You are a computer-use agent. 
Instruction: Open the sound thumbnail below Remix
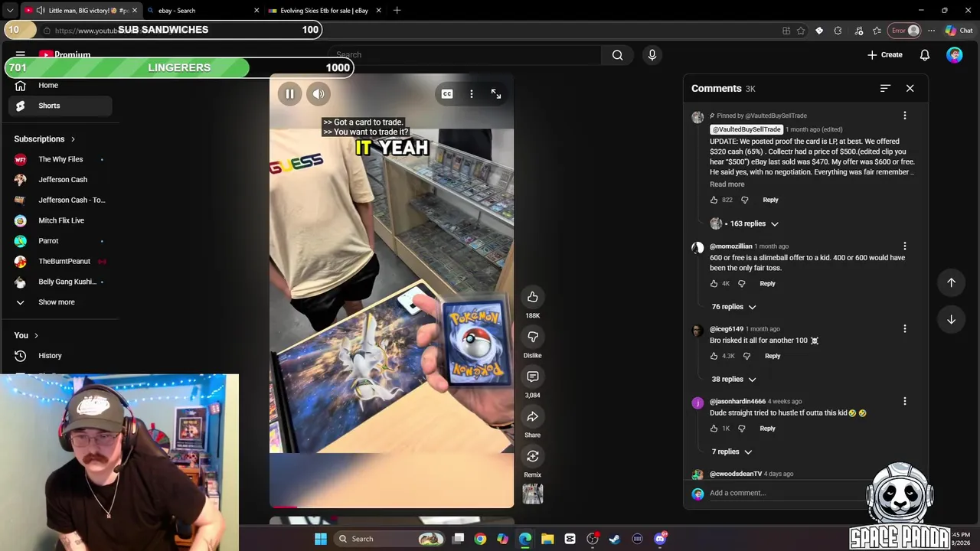(533, 494)
